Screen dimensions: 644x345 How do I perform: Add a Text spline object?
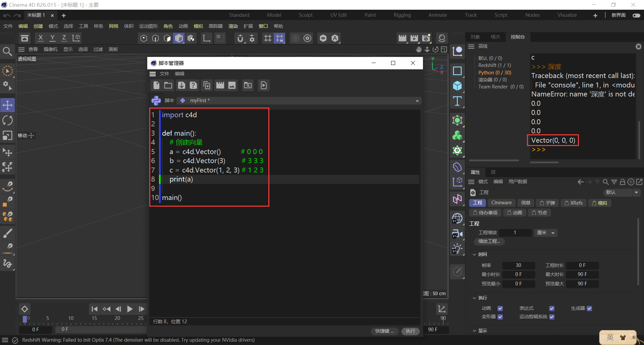458,101
